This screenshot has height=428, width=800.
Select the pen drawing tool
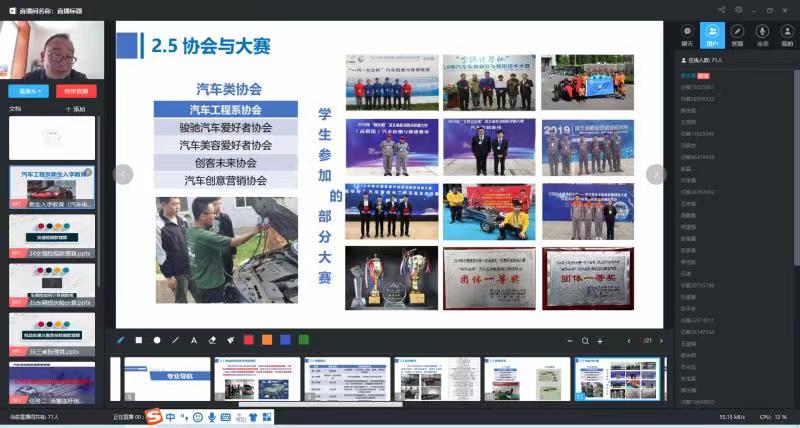click(x=121, y=340)
